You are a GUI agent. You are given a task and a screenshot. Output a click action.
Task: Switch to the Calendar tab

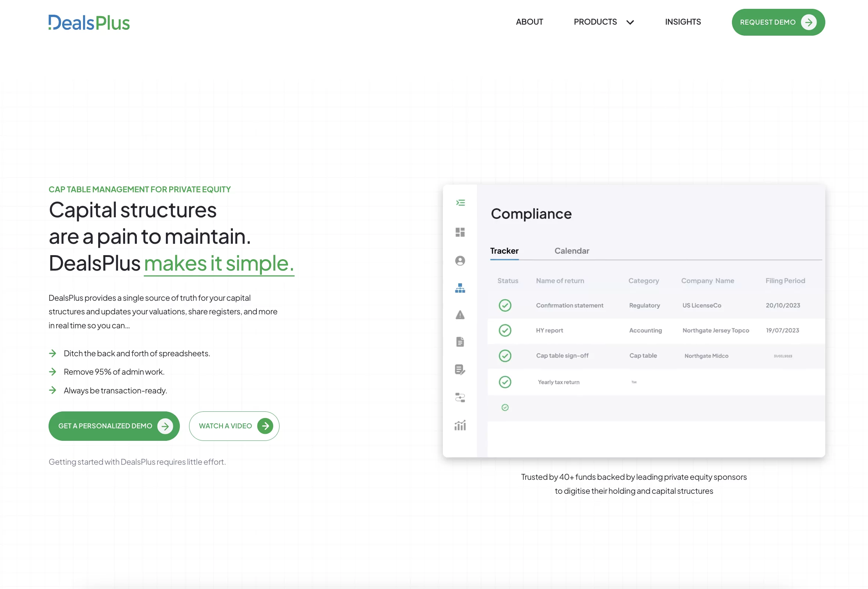(x=572, y=251)
